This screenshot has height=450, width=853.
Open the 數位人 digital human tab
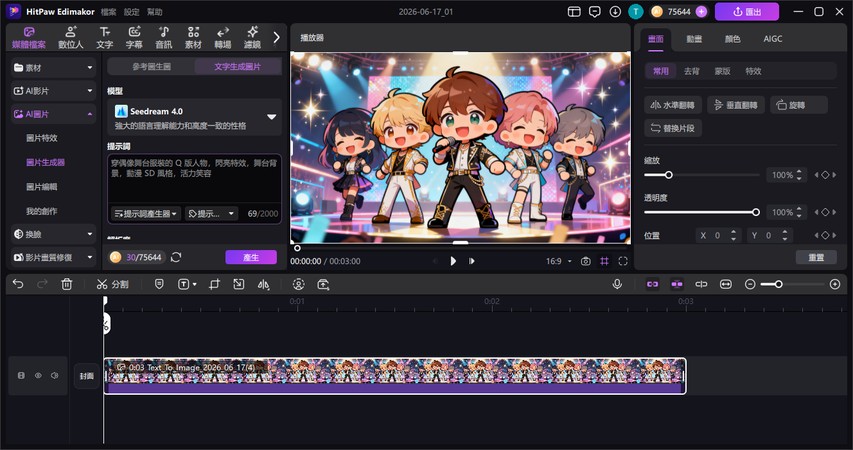pyautogui.click(x=71, y=38)
